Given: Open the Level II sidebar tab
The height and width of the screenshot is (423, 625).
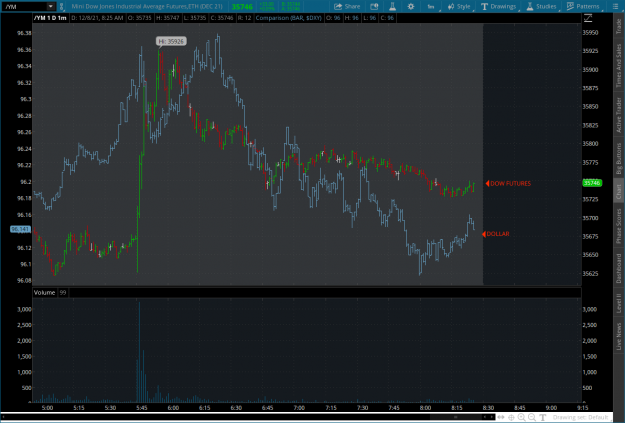Looking at the screenshot, I should pos(619,303).
